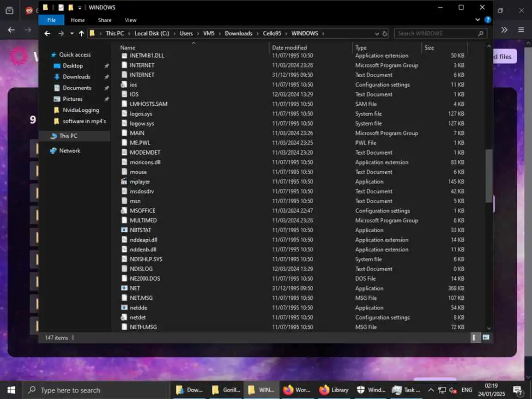Select the ios configuration settings file icon
The image size is (532, 399).
pos(124,85)
